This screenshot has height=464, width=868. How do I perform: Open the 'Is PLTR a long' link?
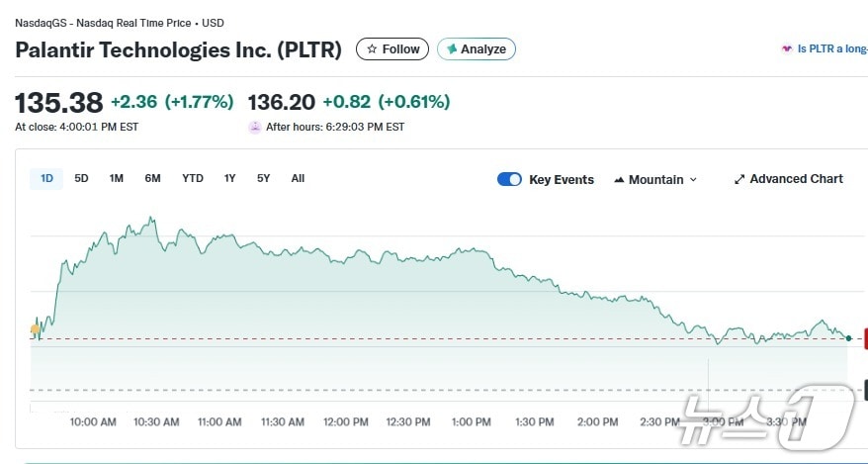click(831, 48)
